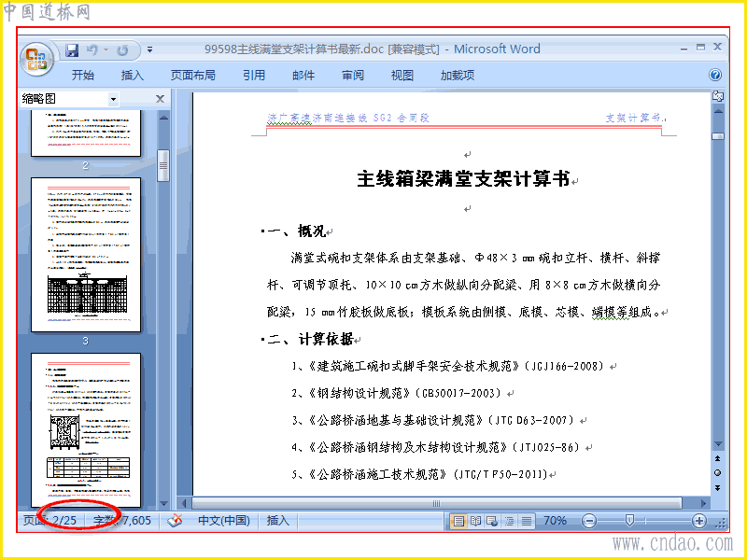747x560 pixels.
Task: Click the Undo arrow icon
Action: 92,49
